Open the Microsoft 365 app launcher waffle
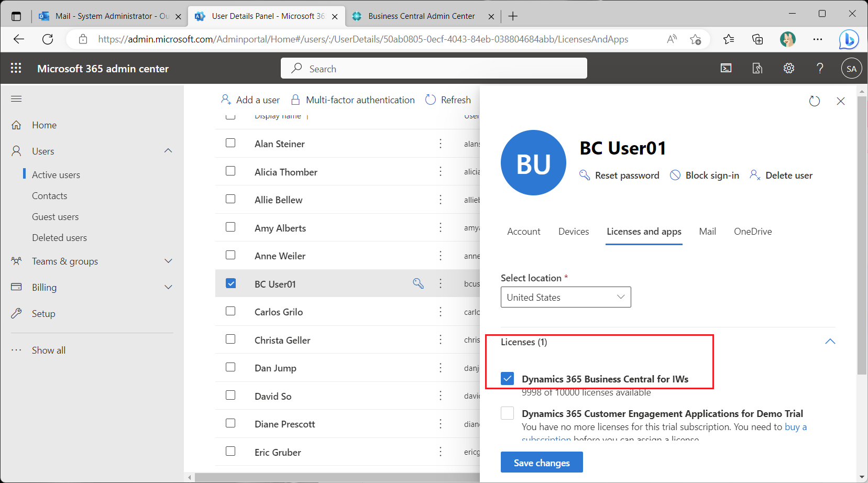 [16, 68]
